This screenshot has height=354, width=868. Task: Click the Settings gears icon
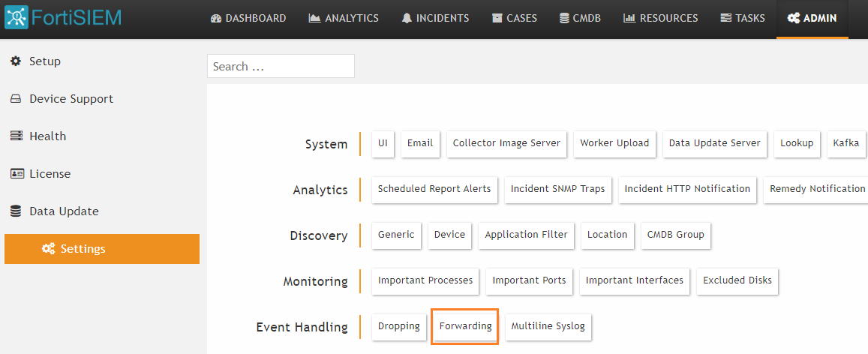[48, 249]
